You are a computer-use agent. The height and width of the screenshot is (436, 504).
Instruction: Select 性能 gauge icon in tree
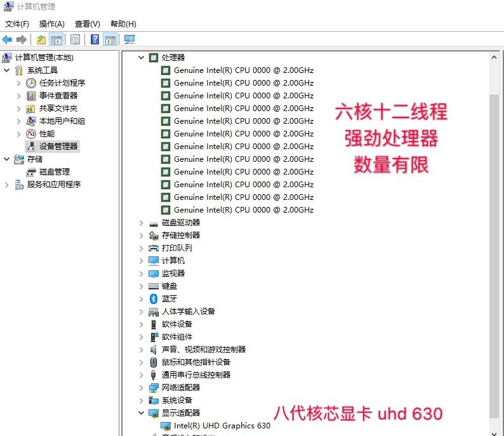tap(31, 134)
